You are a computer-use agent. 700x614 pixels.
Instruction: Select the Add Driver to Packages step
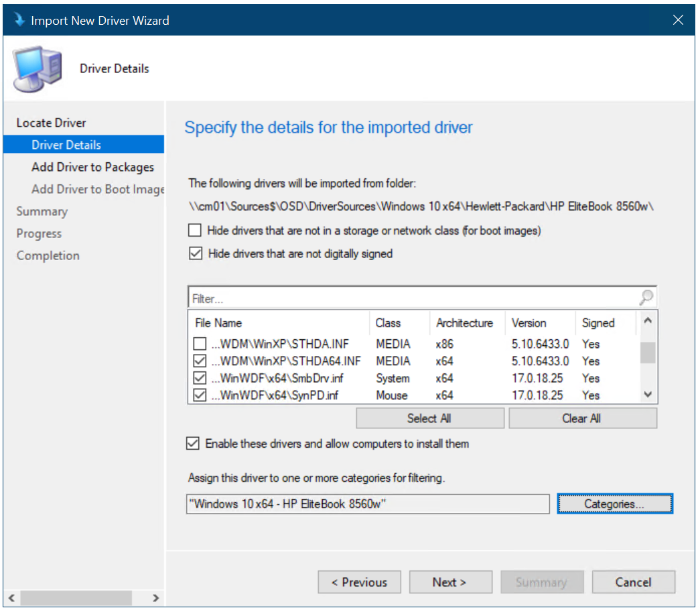pyautogui.click(x=92, y=167)
